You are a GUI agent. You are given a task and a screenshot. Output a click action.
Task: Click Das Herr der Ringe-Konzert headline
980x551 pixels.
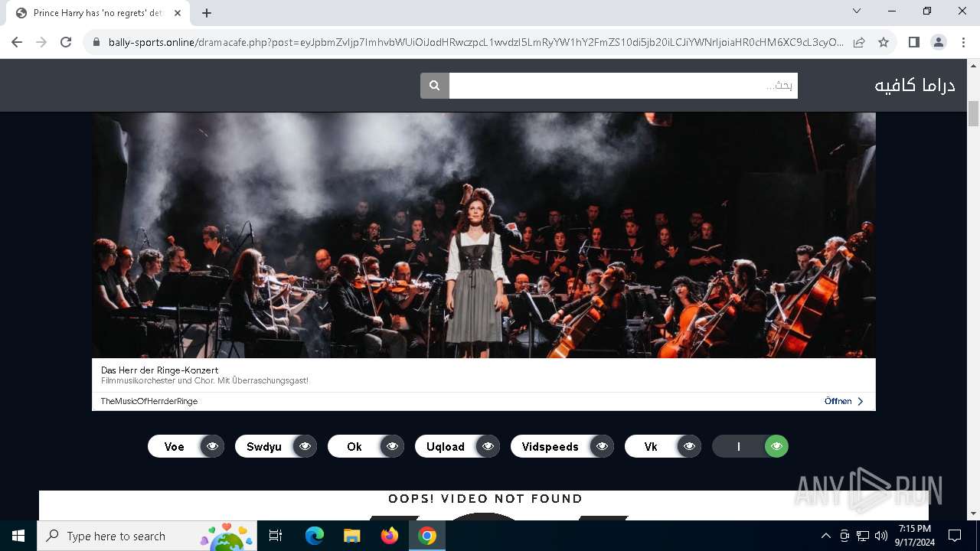(159, 370)
